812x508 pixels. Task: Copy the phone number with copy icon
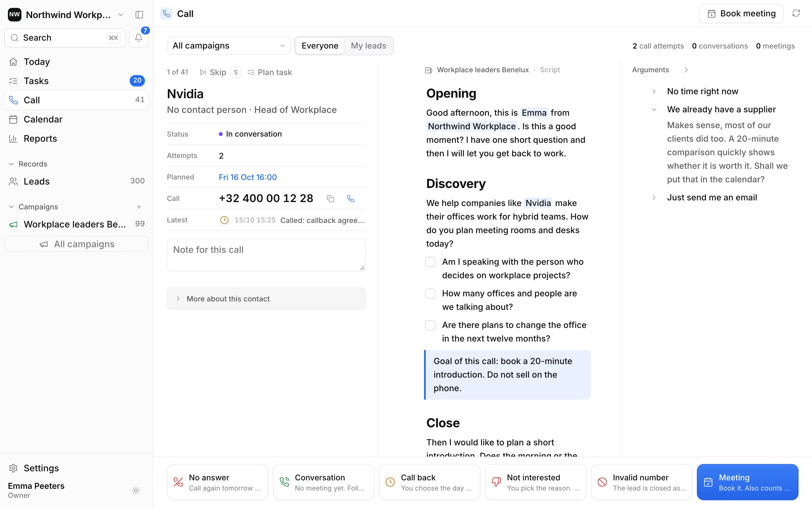pos(330,199)
